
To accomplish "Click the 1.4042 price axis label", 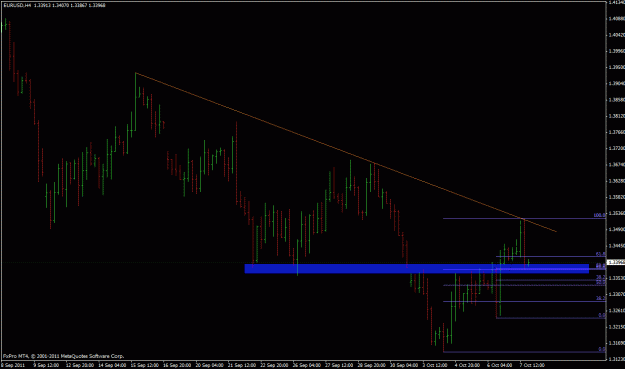I will pyautogui.click(x=617, y=35).
